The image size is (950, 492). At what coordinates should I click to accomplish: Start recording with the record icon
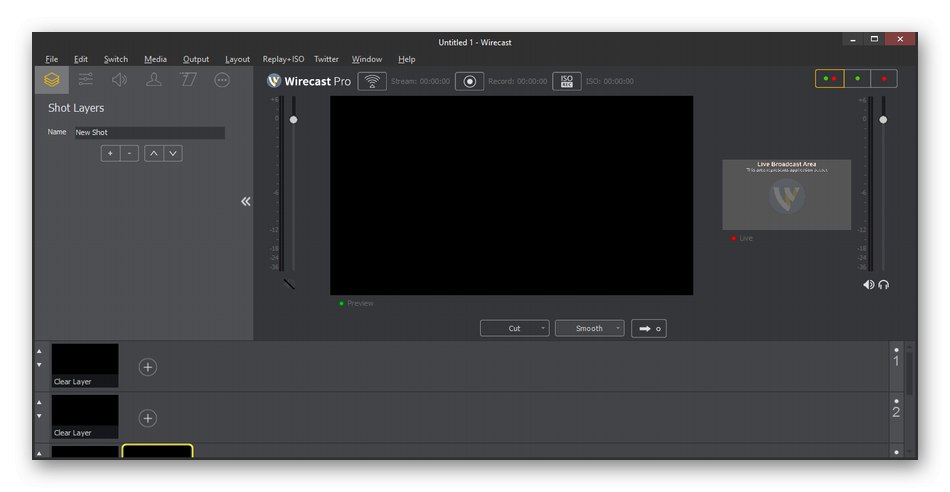(x=470, y=81)
